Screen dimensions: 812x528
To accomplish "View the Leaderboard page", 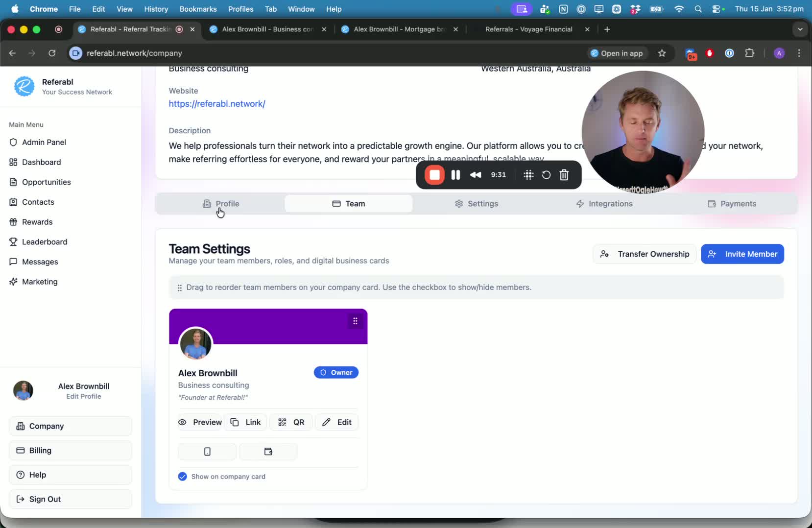I will point(38,242).
